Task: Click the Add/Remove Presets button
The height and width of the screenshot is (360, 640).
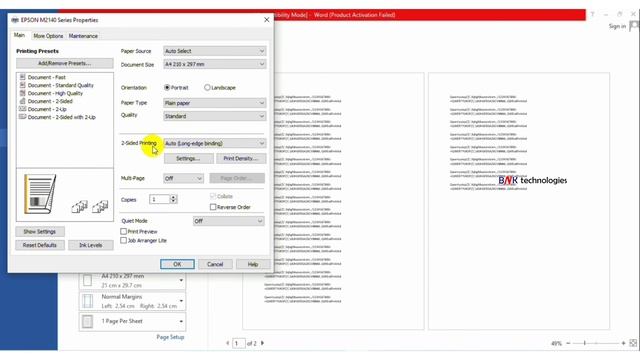Action: pyautogui.click(x=64, y=63)
